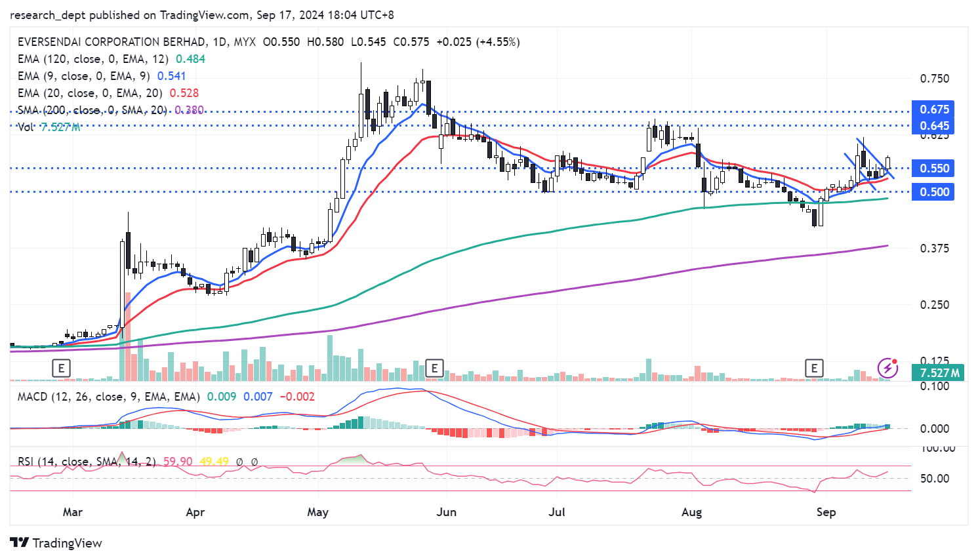Select the 0.645 price level label
Screen dimensions: 978x560
click(933, 126)
